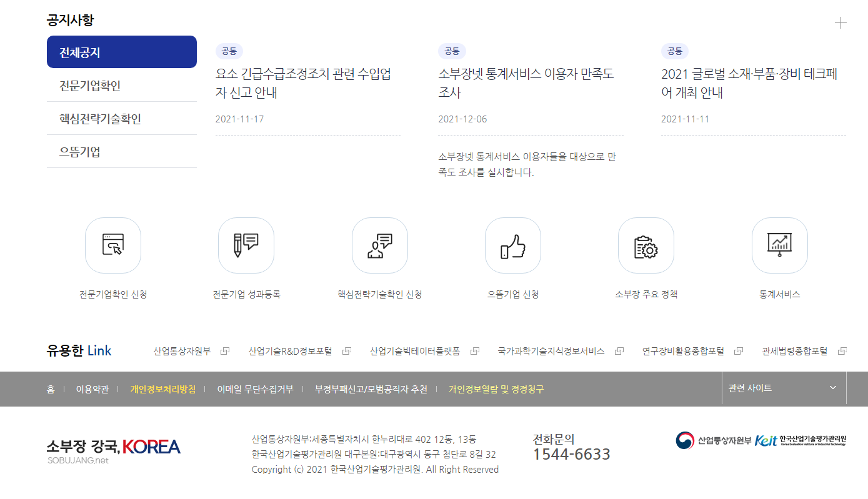
Task: Click external link icon next to 국가과학기술지식정보서비스
Action: click(619, 351)
